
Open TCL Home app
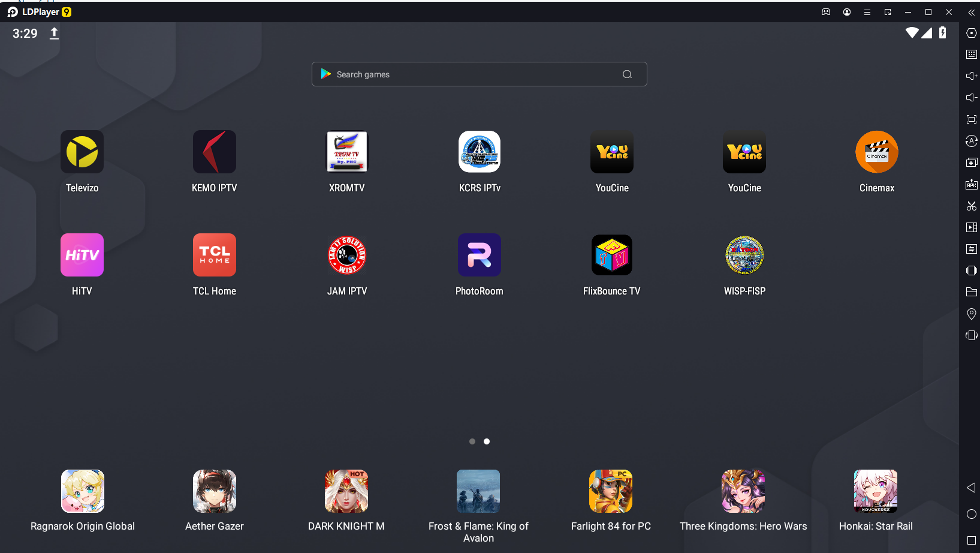215,255
